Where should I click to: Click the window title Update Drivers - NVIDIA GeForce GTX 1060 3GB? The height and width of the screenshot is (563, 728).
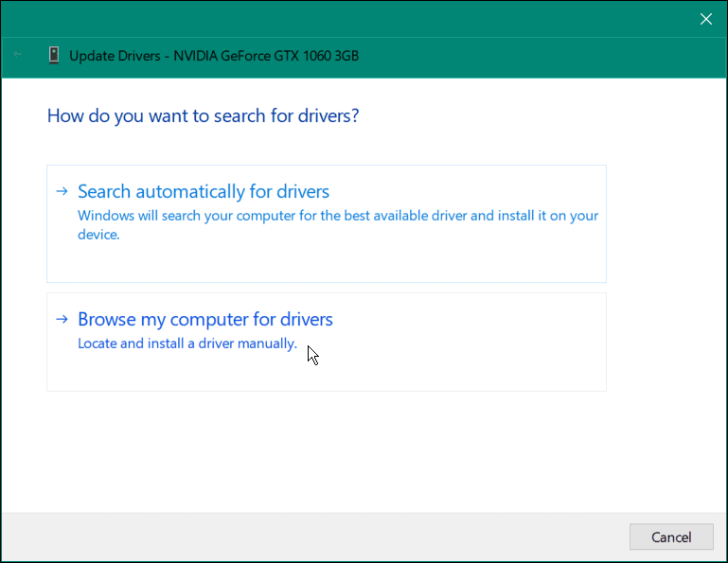pos(214,56)
